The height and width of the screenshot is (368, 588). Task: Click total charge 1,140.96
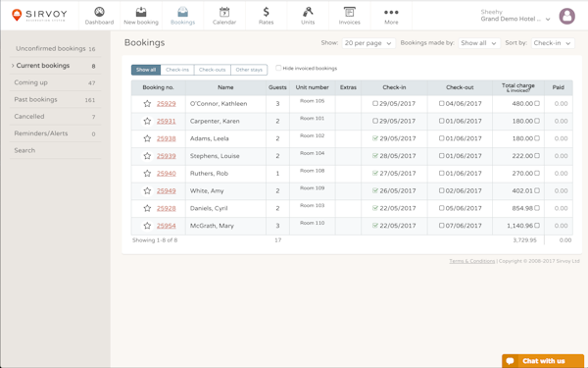[519, 226]
